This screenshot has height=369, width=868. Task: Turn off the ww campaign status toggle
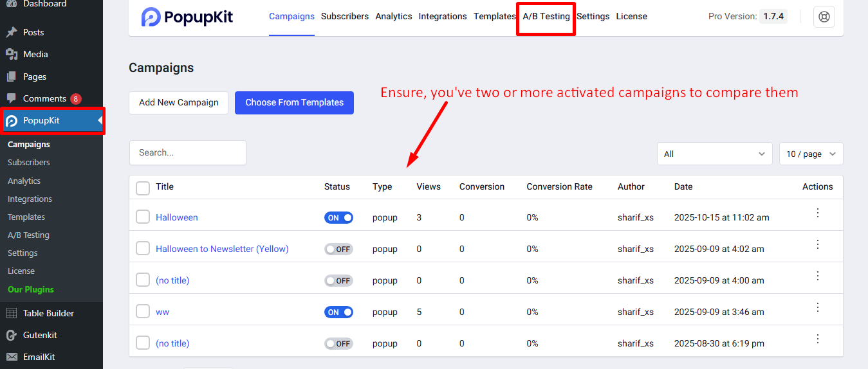click(338, 312)
